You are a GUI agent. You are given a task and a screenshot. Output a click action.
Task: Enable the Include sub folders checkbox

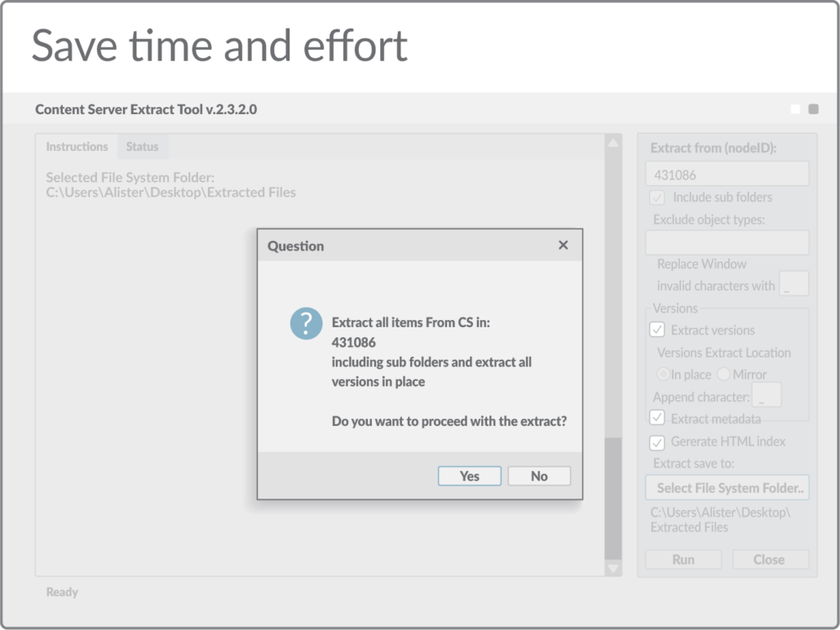coord(657,197)
